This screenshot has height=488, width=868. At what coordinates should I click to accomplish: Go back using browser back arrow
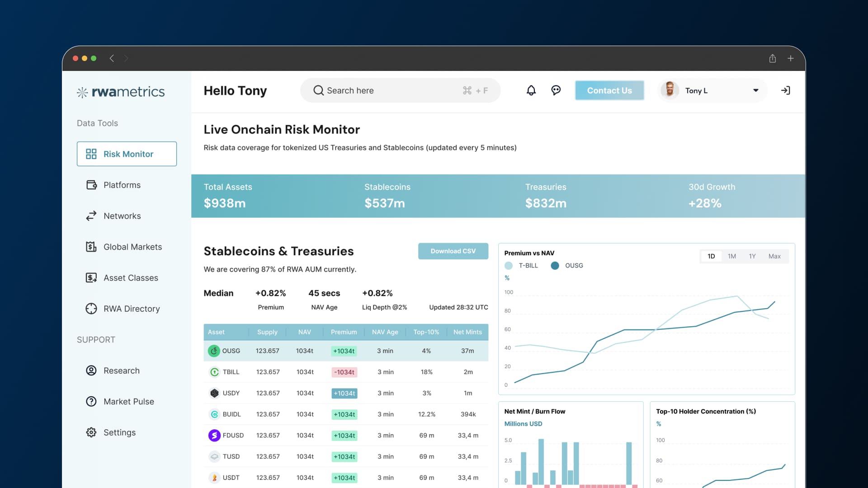112,58
